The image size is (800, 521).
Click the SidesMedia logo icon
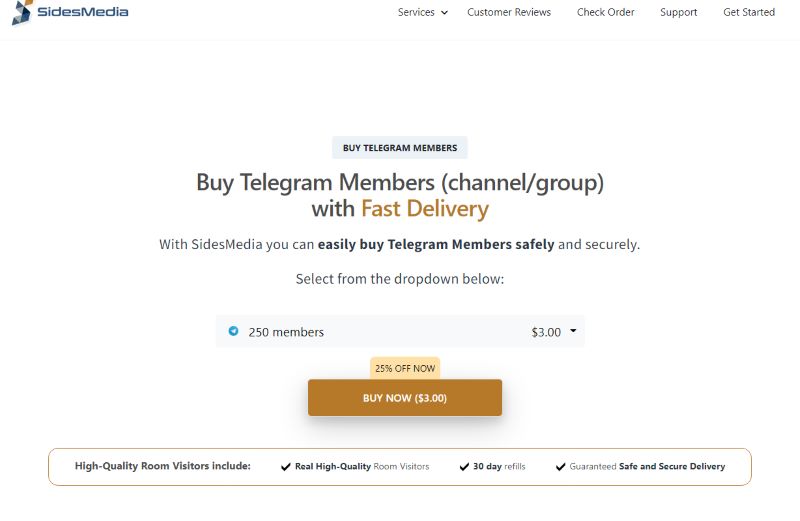(x=22, y=12)
